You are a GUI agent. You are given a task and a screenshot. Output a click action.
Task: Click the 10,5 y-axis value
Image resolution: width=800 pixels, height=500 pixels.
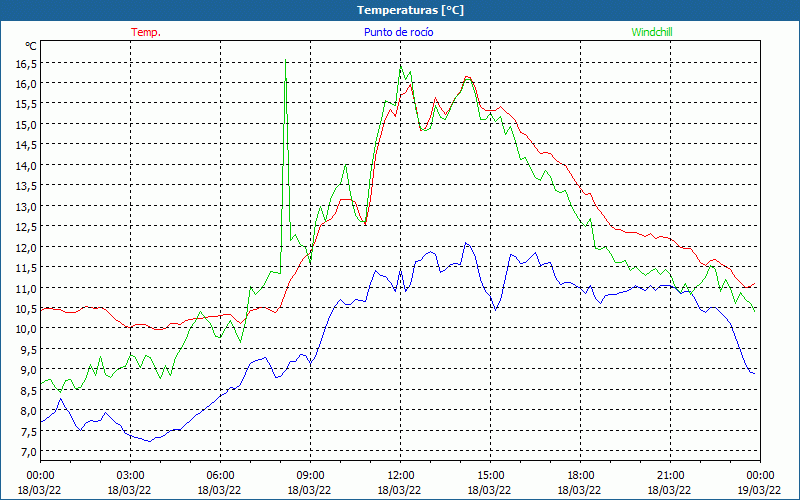(x=27, y=309)
